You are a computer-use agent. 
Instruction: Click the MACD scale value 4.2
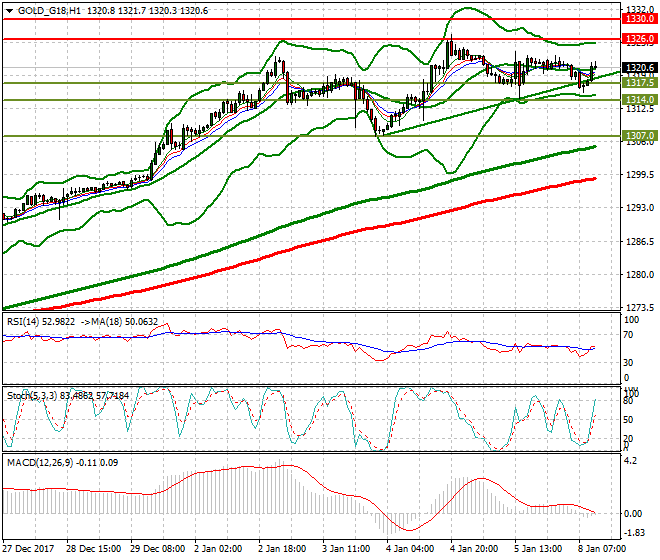(631, 461)
